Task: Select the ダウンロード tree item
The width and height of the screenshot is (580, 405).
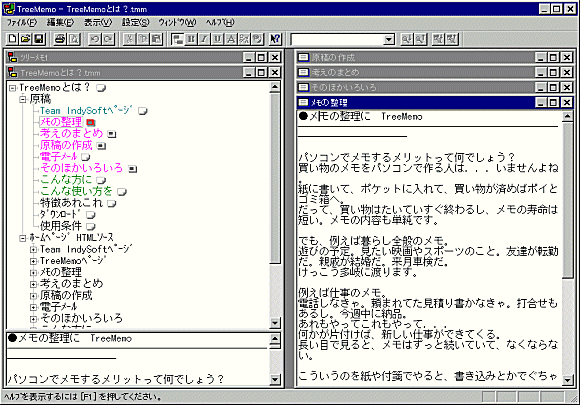Action: pyautogui.click(x=60, y=215)
